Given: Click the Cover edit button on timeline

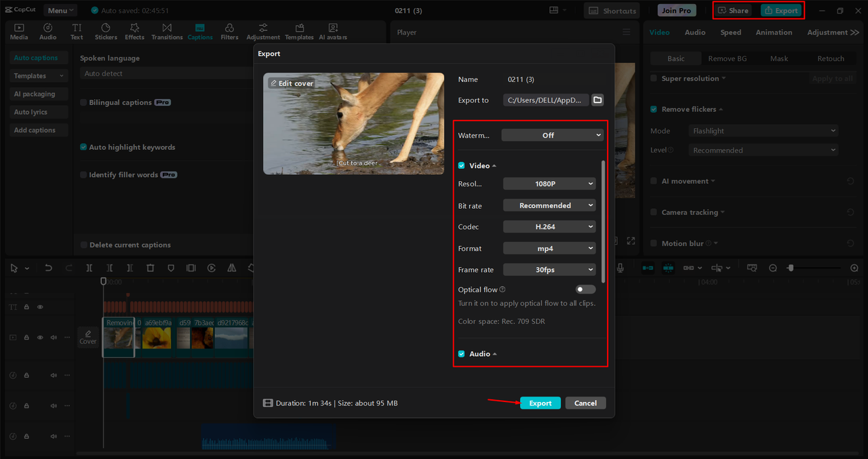Looking at the screenshot, I should 88,337.
